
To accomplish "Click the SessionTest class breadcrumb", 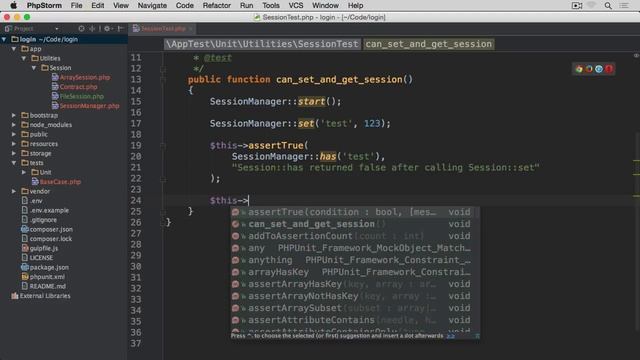I will coord(262,44).
